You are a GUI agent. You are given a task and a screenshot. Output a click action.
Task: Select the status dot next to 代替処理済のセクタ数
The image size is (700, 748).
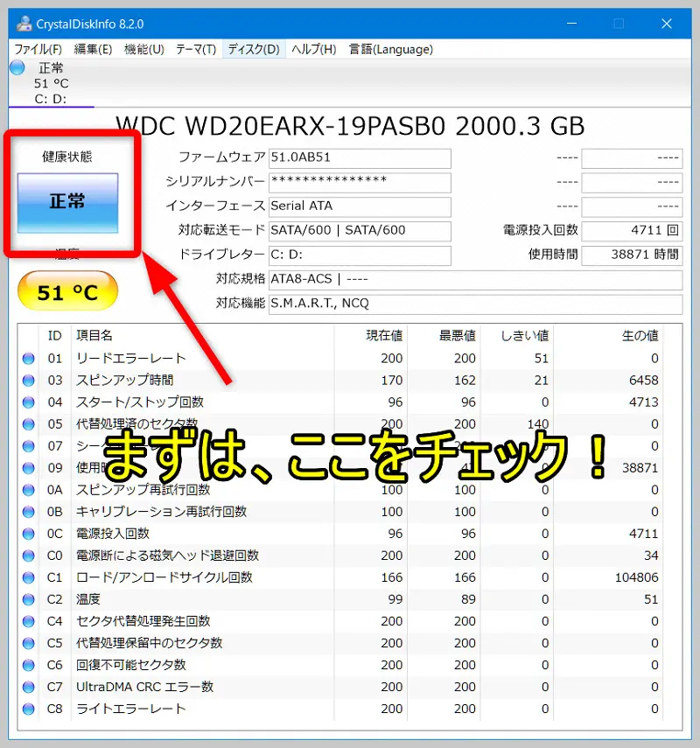[x=28, y=423]
